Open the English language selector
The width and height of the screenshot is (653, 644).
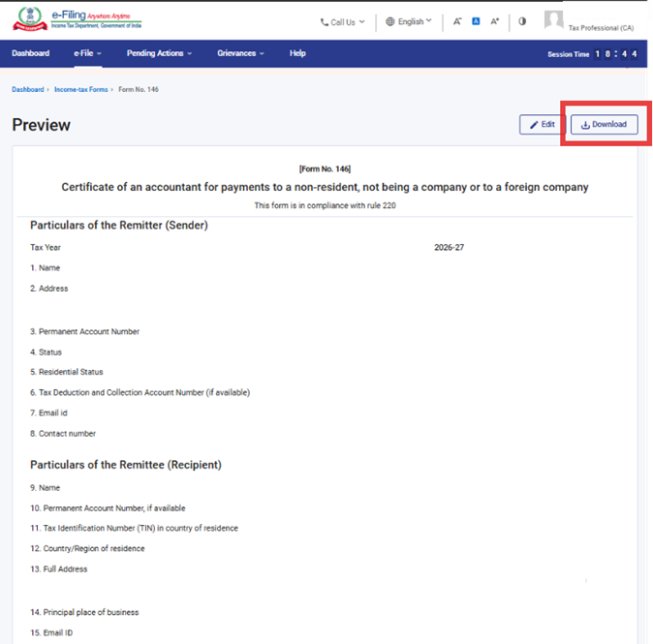[x=410, y=21]
